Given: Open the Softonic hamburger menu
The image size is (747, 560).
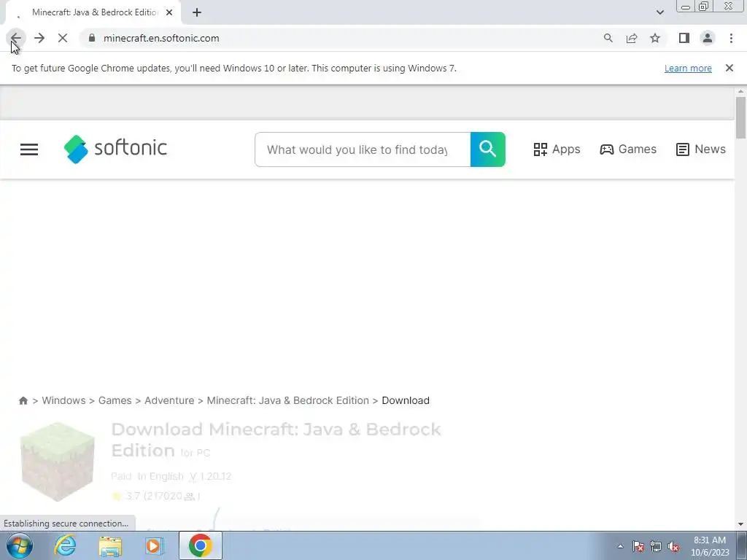Looking at the screenshot, I should coord(29,149).
